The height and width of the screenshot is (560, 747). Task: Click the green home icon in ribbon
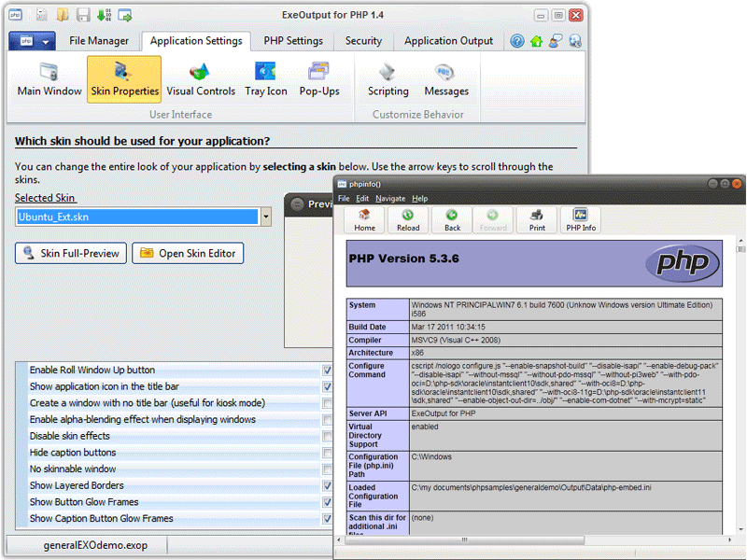(x=536, y=41)
